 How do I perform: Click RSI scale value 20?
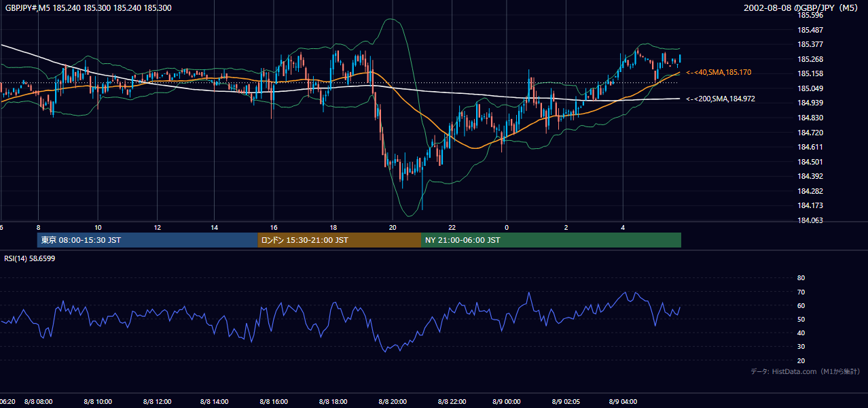(x=801, y=360)
